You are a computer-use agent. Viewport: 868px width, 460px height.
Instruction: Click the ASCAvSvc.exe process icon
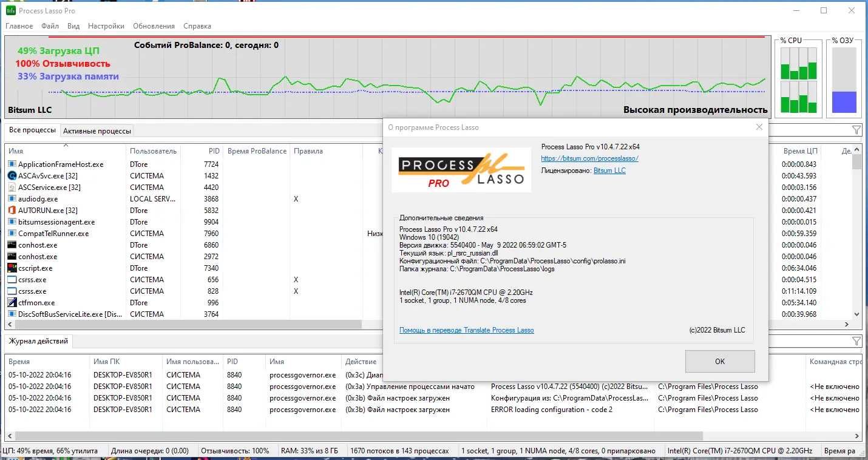click(x=12, y=175)
